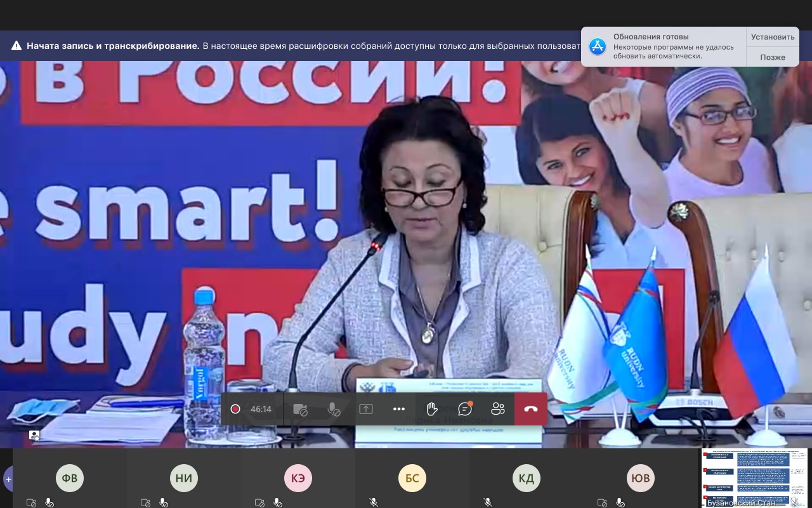Select participant tile БС avatar
The width and height of the screenshot is (812, 508).
pyautogui.click(x=412, y=478)
